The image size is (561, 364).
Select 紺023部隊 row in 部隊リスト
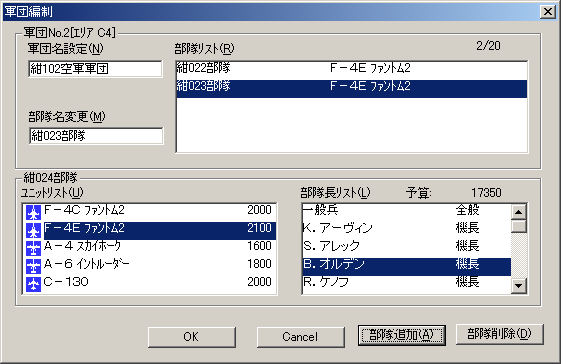pyautogui.click(x=352, y=88)
